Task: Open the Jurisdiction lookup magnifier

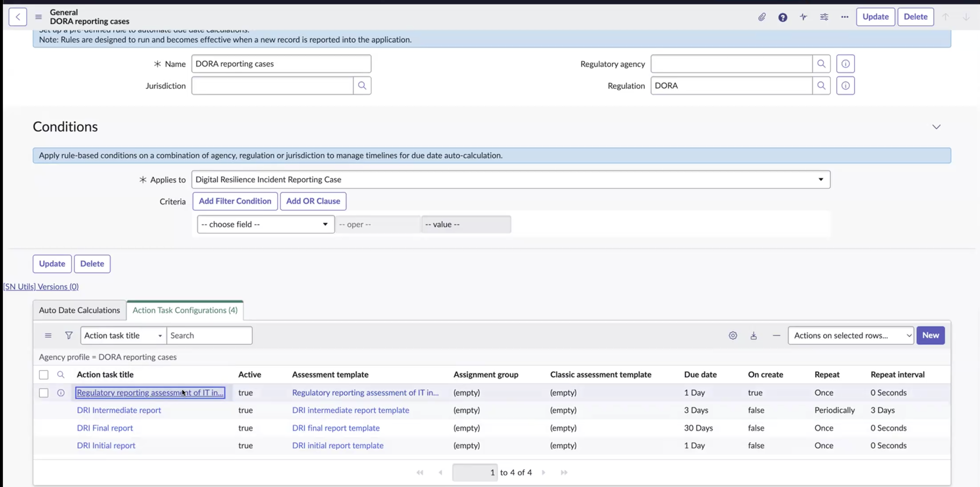Action: (362, 86)
